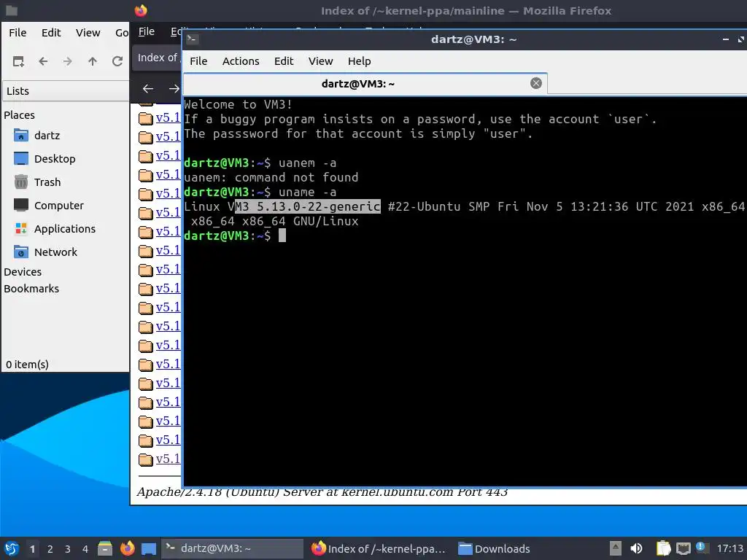
Task: Go up to parent folder
Action: (93, 61)
